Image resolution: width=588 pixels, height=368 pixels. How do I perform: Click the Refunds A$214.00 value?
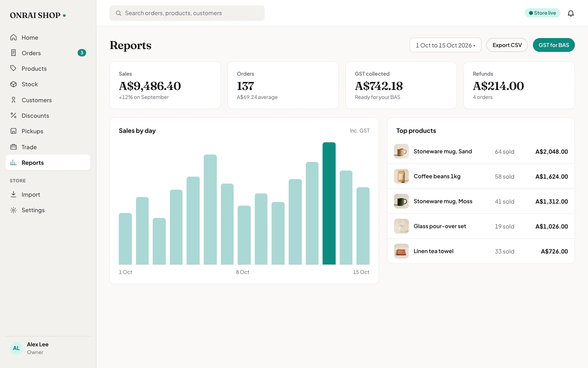[498, 86]
